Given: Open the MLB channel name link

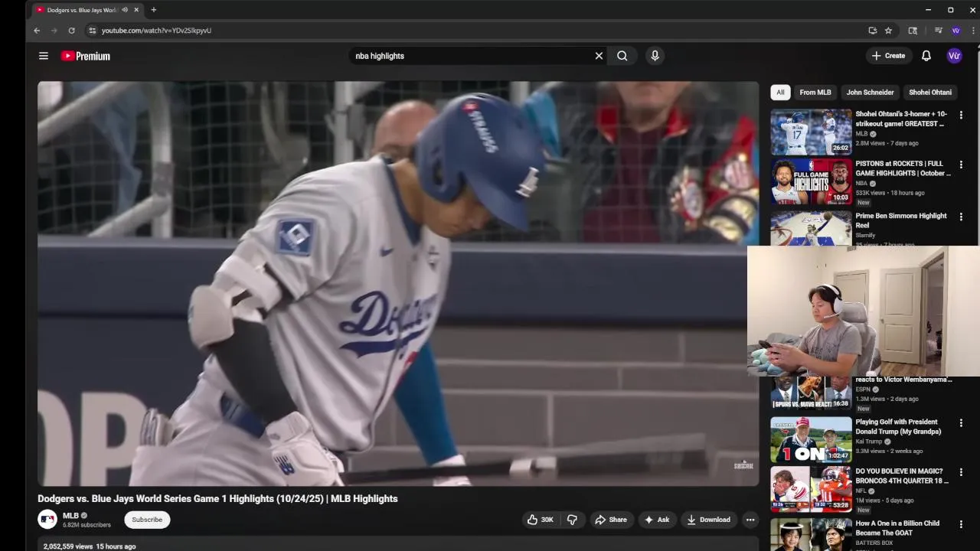Looking at the screenshot, I should point(70,516).
